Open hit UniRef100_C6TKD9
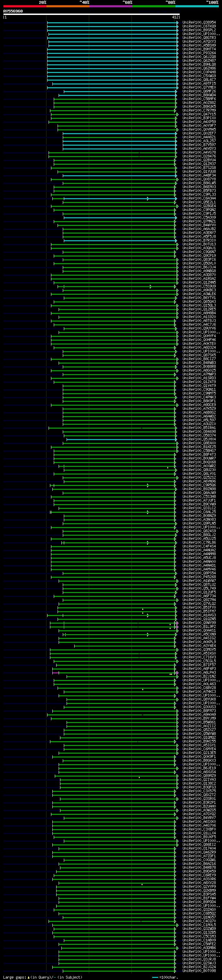Image resolution: width=222 pixels, height=980 pixels. pyautogui.click(x=199, y=26)
